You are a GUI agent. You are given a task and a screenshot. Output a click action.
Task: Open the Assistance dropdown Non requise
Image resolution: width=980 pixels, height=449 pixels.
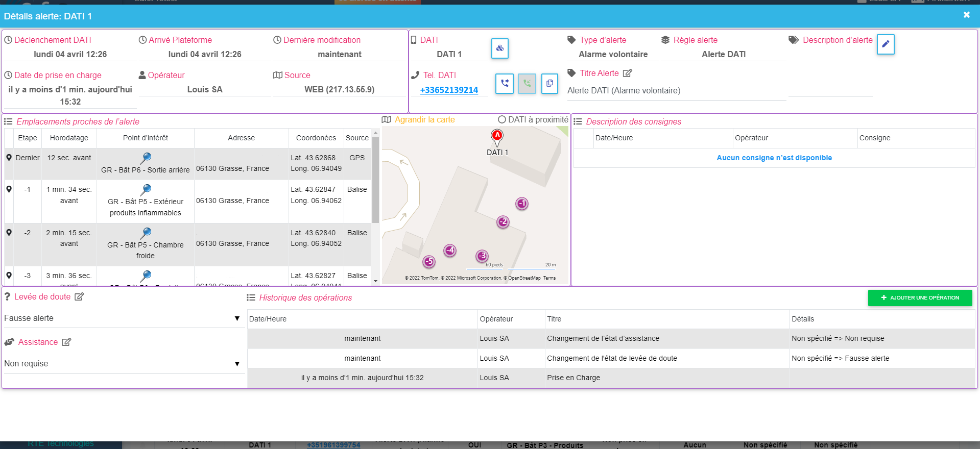(123, 364)
